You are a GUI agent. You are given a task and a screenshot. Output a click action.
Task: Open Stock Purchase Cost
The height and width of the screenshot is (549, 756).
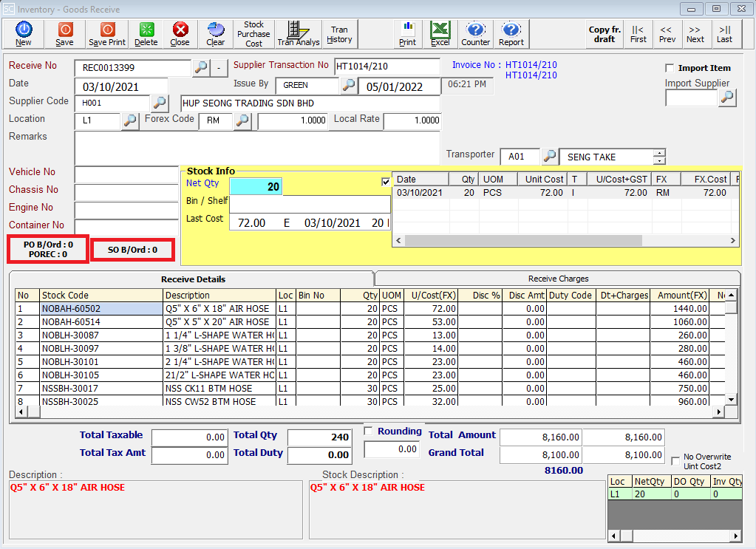click(253, 34)
